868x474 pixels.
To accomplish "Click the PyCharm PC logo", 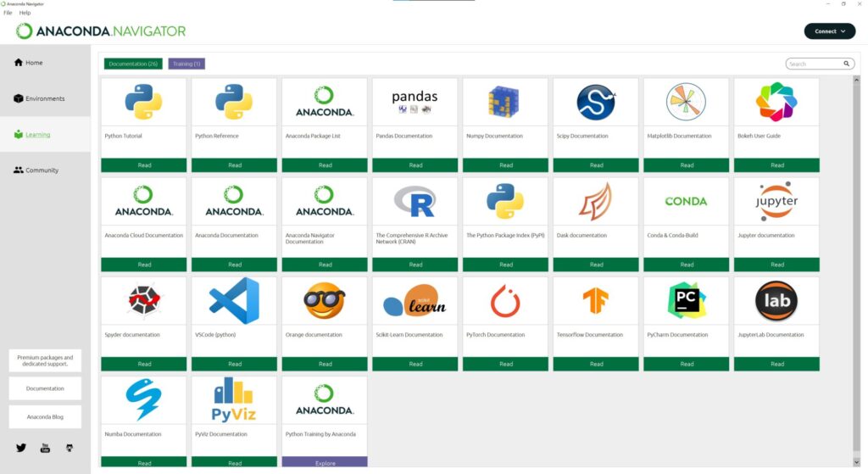I will pos(687,301).
